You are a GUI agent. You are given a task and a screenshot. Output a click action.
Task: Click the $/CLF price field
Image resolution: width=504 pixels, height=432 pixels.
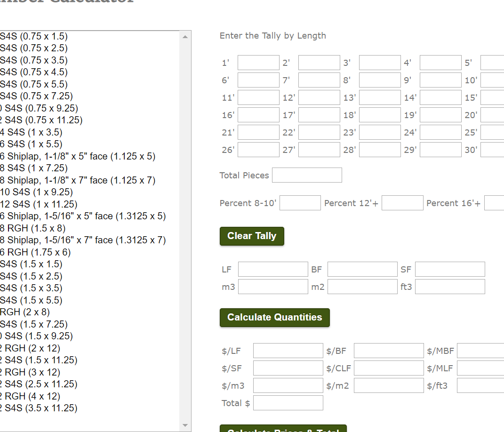(389, 368)
